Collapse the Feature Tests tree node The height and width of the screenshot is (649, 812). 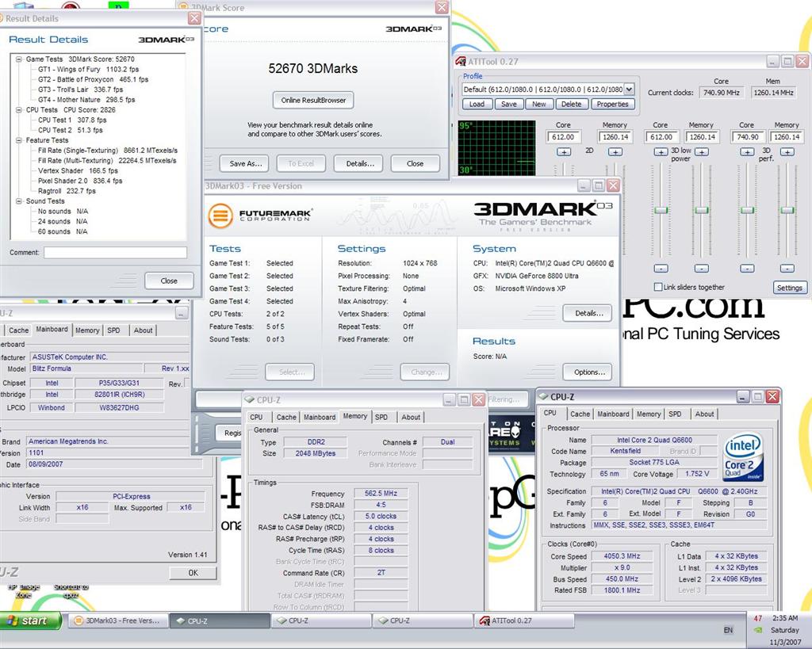19,140
